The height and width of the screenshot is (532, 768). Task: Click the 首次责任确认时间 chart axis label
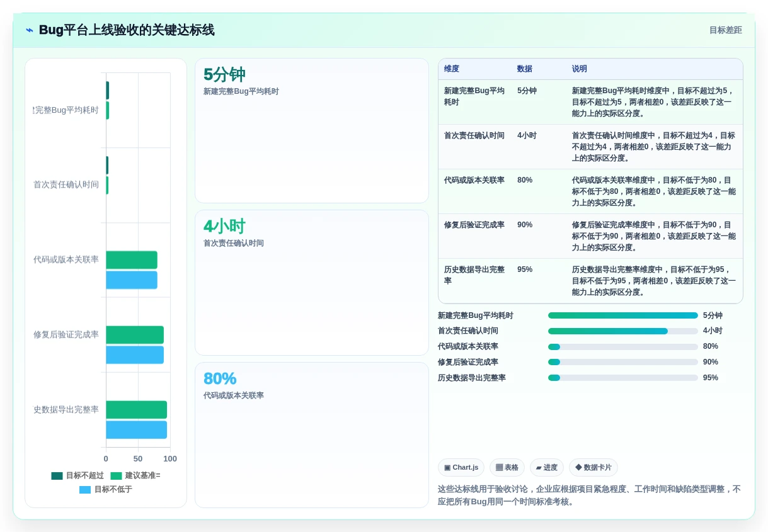(x=66, y=184)
